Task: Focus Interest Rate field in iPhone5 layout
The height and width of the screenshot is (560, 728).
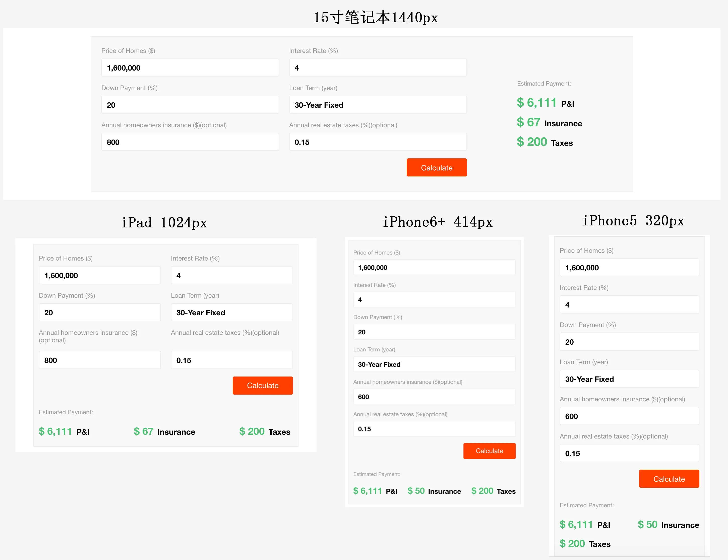Action: (629, 305)
